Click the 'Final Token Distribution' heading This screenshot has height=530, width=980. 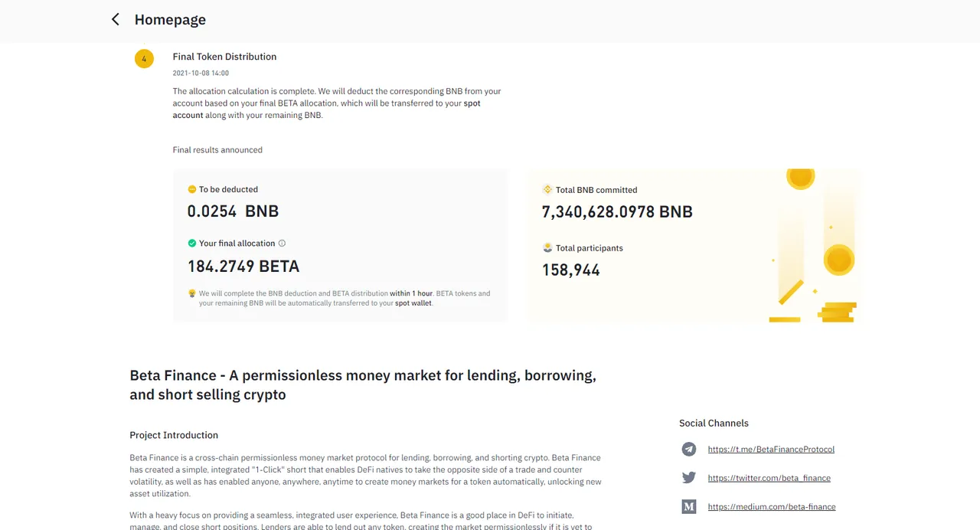click(224, 57)
